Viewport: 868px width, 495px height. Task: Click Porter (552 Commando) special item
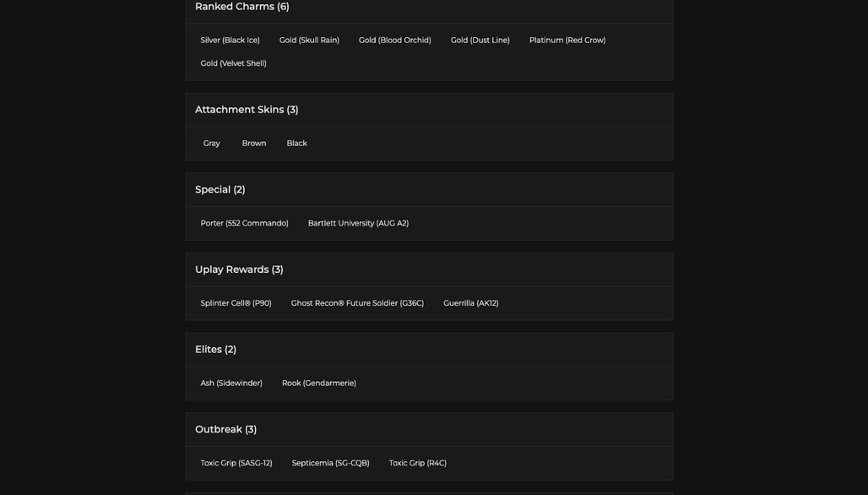pos(244,223)
